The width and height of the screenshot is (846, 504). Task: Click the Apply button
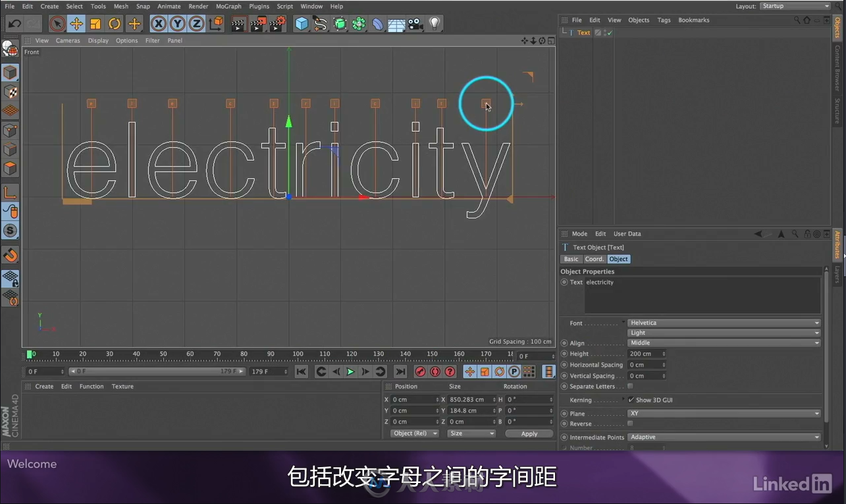[x=529, y=434]
